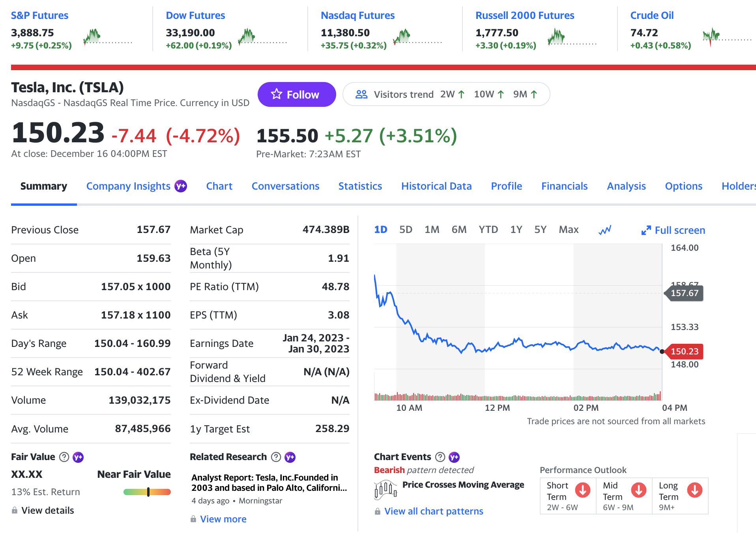Screen dimensions: 756x533
Task: Click Long Term red down arrow
Action: (695, 490)
